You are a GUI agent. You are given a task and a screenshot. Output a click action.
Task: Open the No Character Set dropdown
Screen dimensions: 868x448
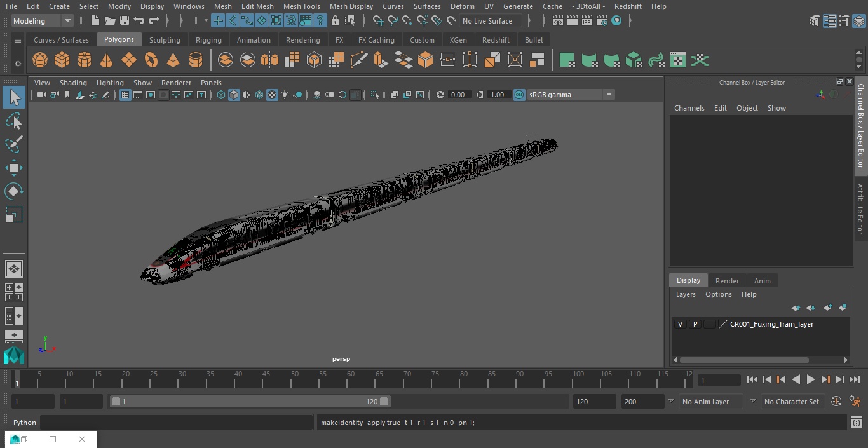coord(792,402)
